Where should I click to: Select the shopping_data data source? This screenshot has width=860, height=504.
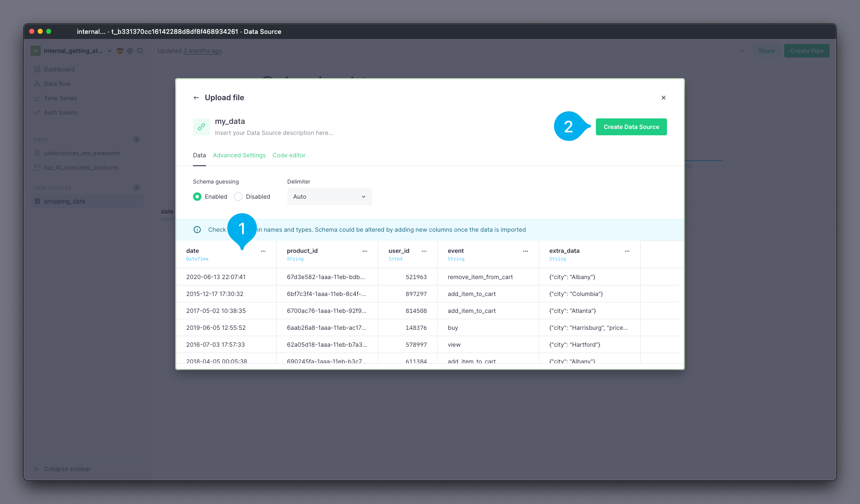[87, 201]
